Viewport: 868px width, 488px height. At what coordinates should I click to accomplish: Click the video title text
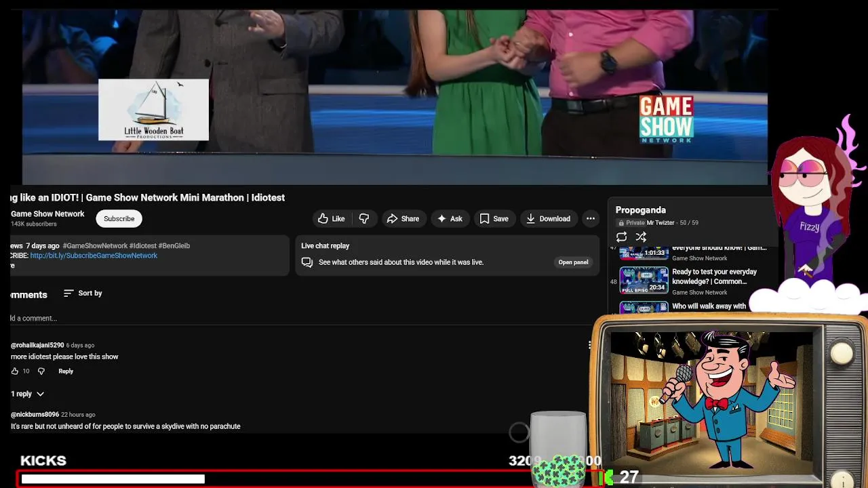(147, 198)
